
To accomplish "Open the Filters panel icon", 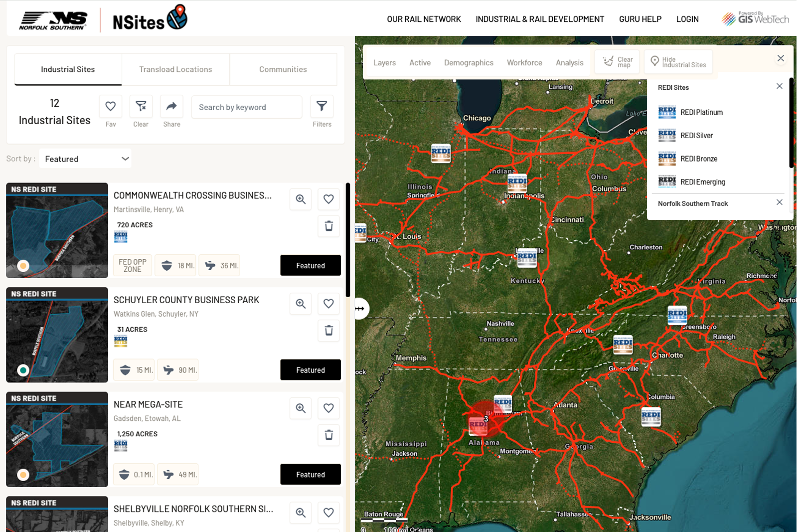I will [321, 106].
